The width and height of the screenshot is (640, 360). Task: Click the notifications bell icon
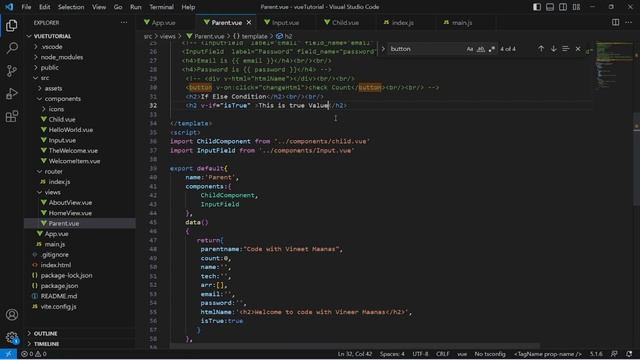tap(629, 354)
